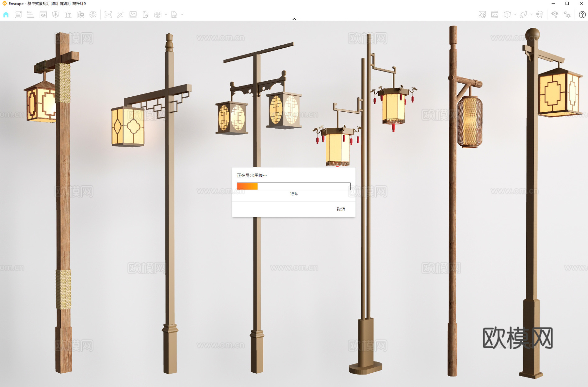Show the BIM information panel
The height and width of the screenshot is (387, 588).
pos(30,15)
